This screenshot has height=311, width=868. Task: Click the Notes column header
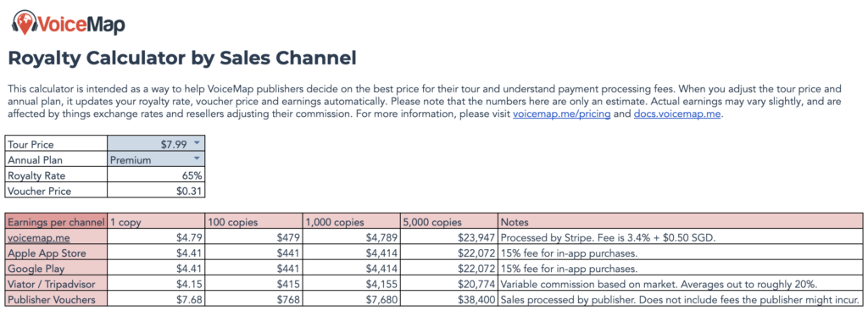tap(681, 222)
